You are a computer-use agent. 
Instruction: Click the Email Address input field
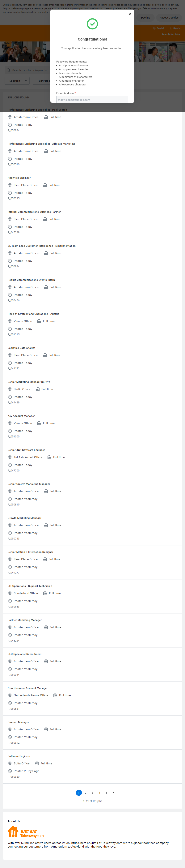[x=92, y=99]
